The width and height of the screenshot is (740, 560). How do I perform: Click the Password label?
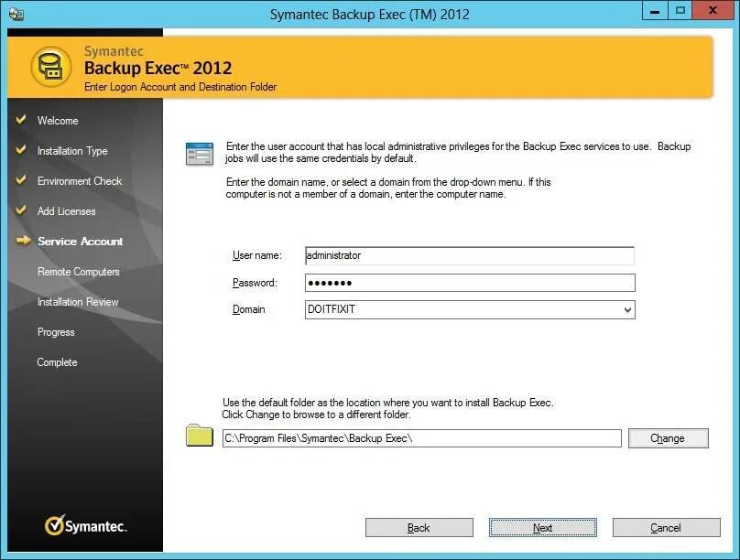[255, 283]
